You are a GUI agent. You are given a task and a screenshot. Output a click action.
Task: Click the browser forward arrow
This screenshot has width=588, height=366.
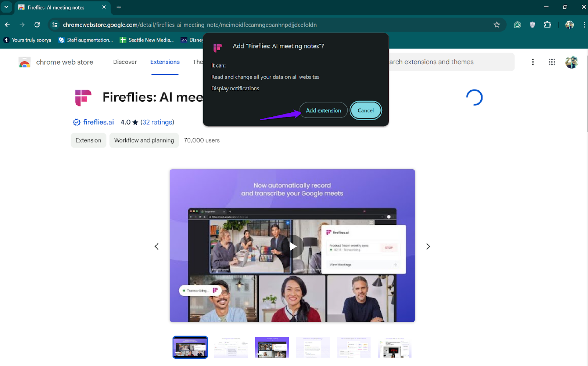coord(22,25)
